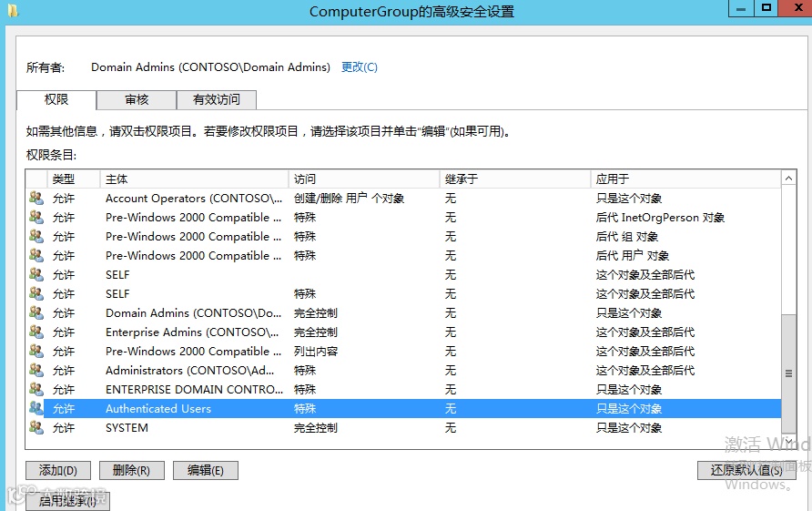Click the 添加(D) button
This screenshot has height=511, width=812.
tap(58, 471)
